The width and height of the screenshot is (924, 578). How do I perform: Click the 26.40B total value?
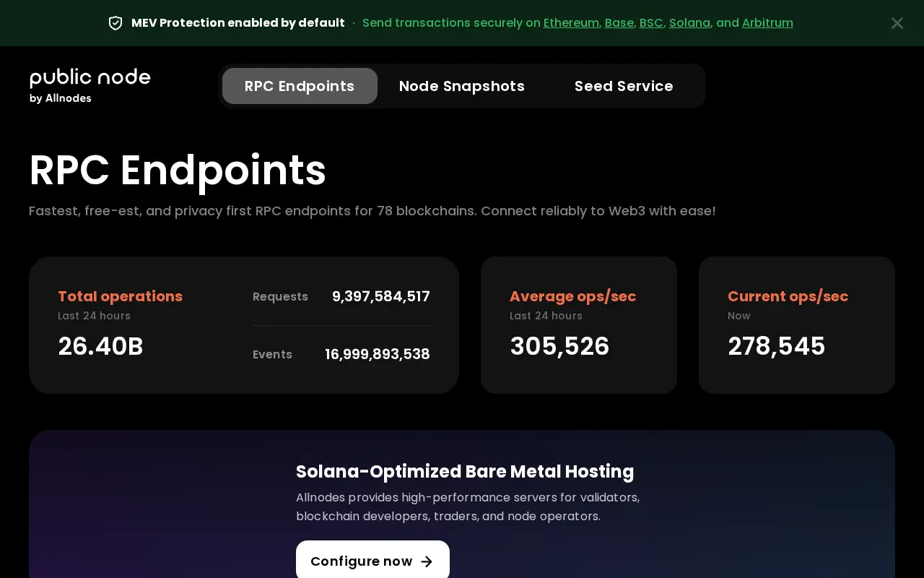click(100, 347)
